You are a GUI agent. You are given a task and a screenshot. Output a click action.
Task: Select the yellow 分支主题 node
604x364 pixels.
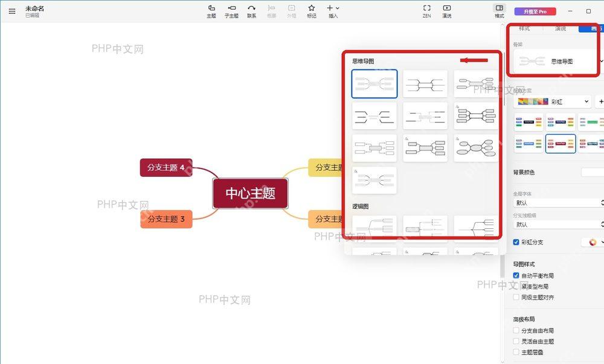coord(326,167)
